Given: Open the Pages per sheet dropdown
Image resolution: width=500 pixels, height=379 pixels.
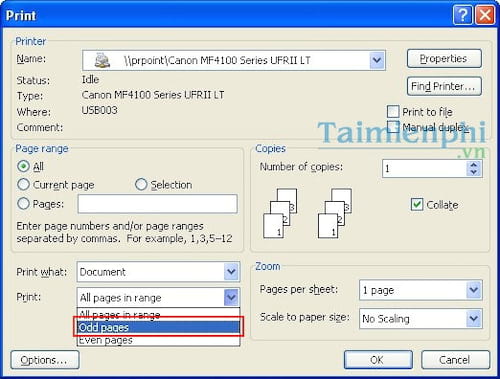Looking at the screenshot, I should (474, 290).
